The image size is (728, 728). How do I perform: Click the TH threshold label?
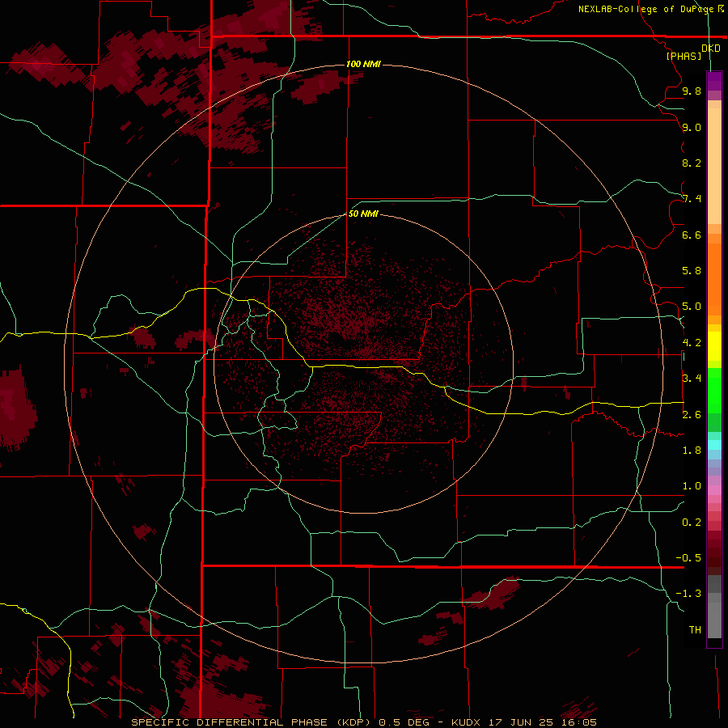point(695,630)
